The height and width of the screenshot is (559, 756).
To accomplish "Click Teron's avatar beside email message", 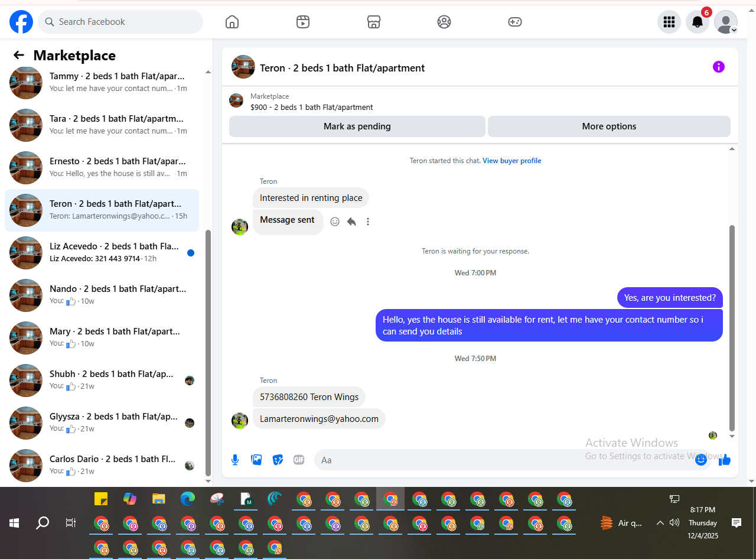I will coord(240,421).
